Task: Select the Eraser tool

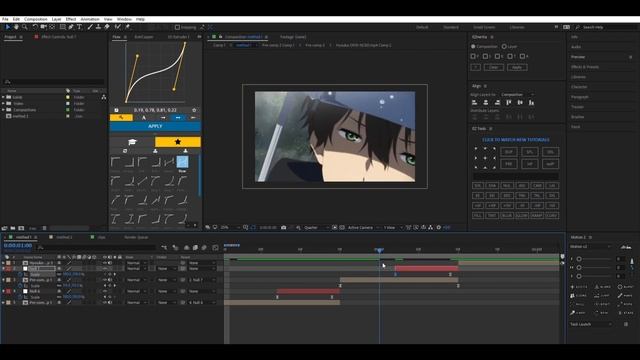Action: 107,27
